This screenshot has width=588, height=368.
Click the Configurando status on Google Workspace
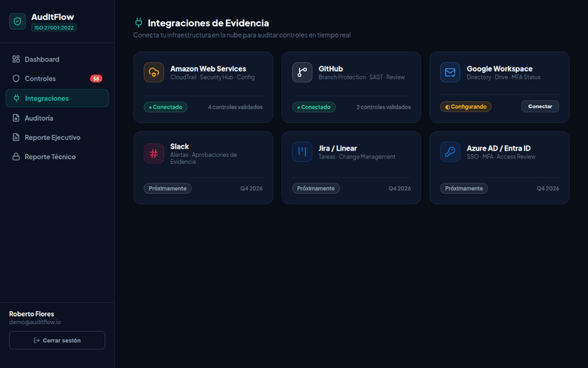(466, 107)
